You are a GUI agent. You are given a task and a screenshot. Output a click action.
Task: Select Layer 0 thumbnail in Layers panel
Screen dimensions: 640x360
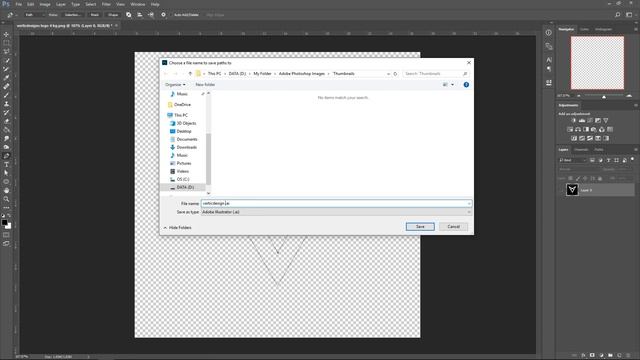tap(572, 190)
